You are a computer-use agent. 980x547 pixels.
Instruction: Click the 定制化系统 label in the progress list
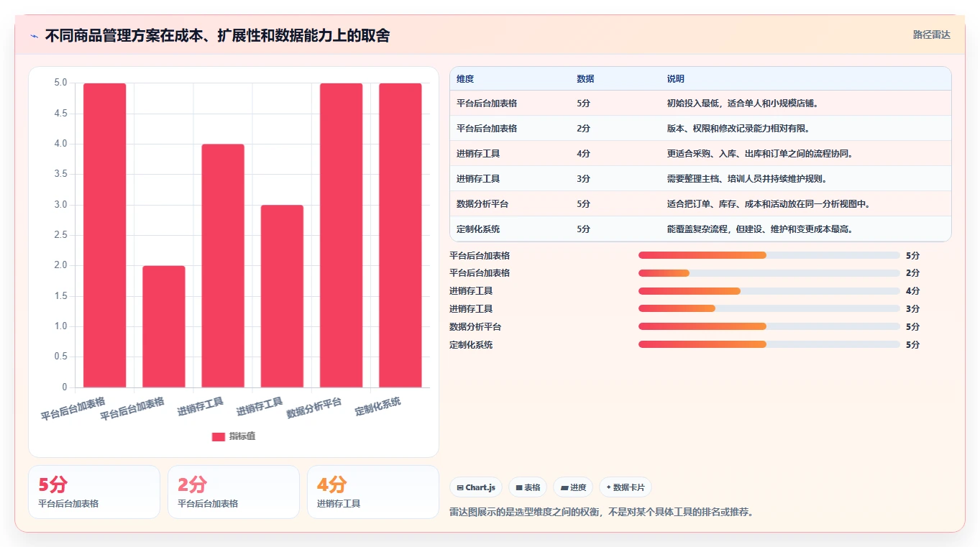pos(471,345)
